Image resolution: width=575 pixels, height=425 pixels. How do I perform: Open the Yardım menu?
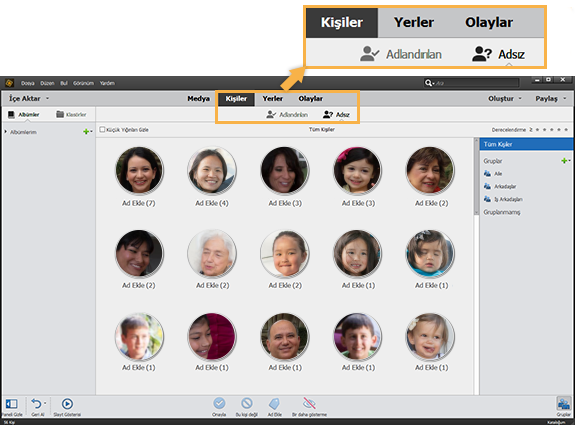107,83
